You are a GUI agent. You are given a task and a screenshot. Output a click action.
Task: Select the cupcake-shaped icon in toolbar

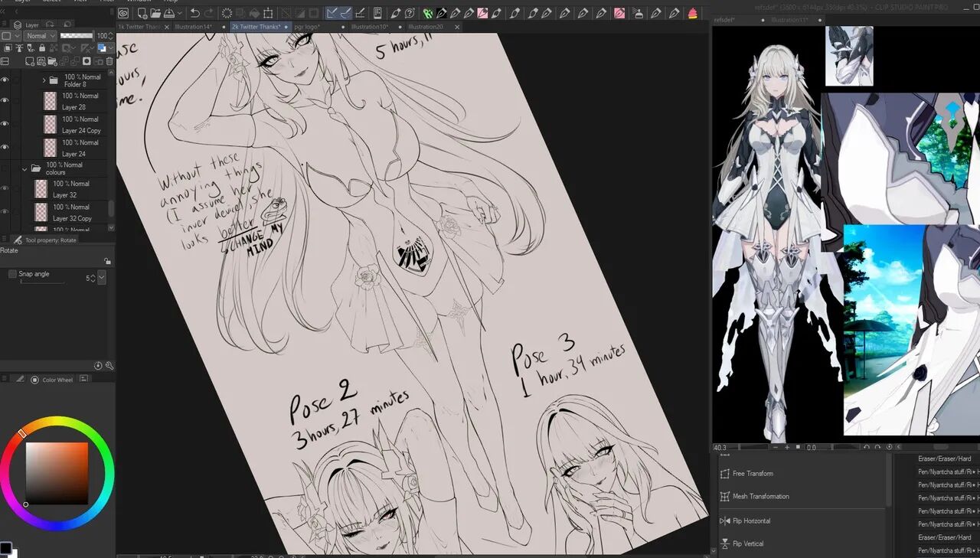[693, 13]
